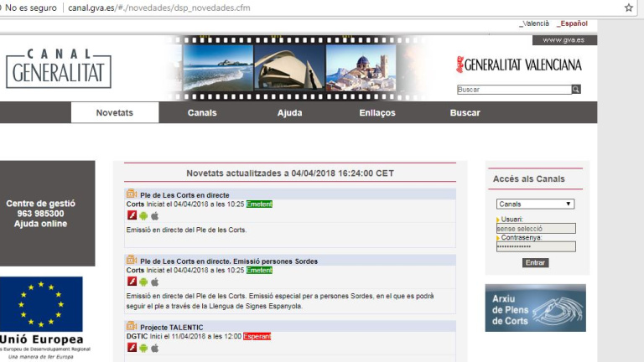
Task: Open the Novetats tab
Action: click(115, 113)
